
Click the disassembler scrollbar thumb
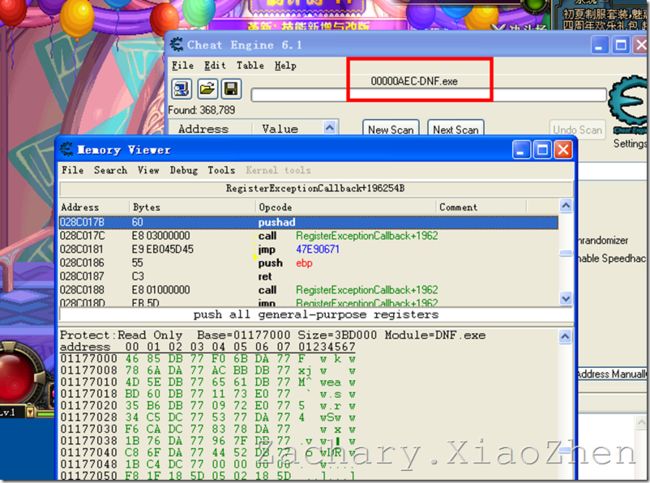[565, 253]
